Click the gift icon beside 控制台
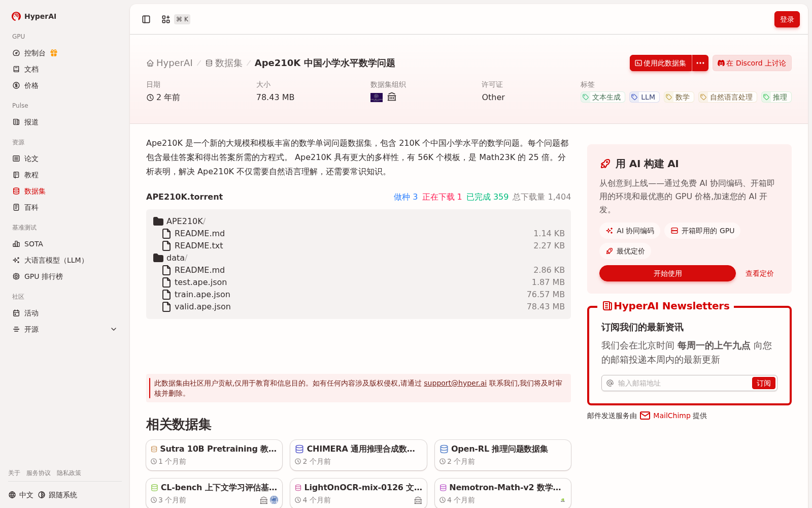This screenshot has height=508, width=812. (54, 53)
